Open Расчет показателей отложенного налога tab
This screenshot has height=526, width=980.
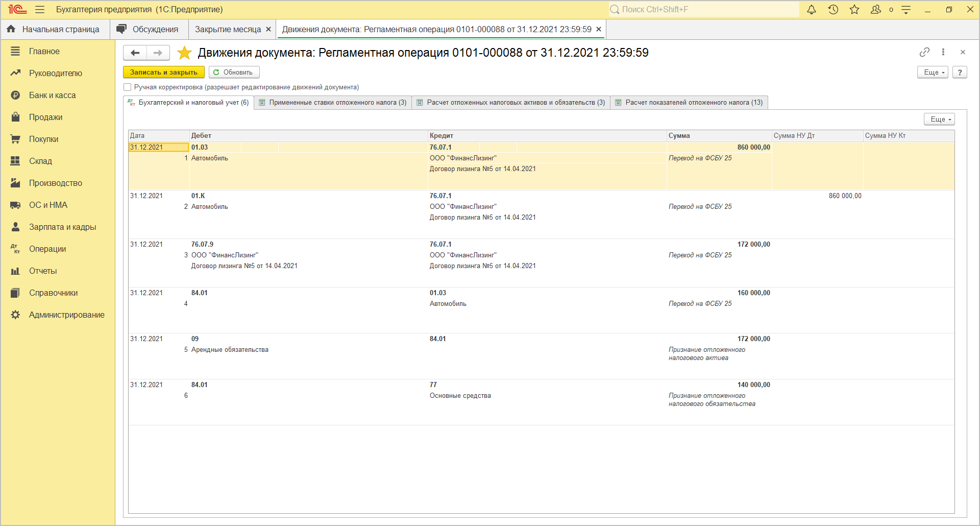point(689,103)
